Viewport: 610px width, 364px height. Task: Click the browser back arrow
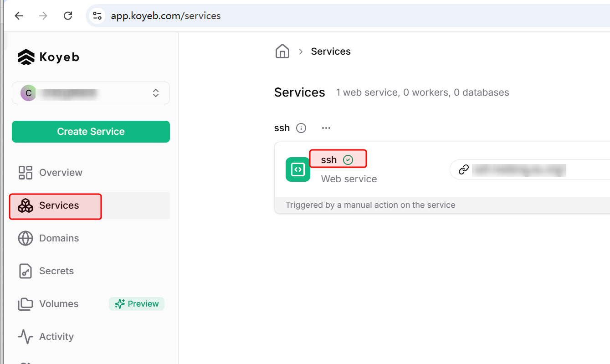point(19,16)
